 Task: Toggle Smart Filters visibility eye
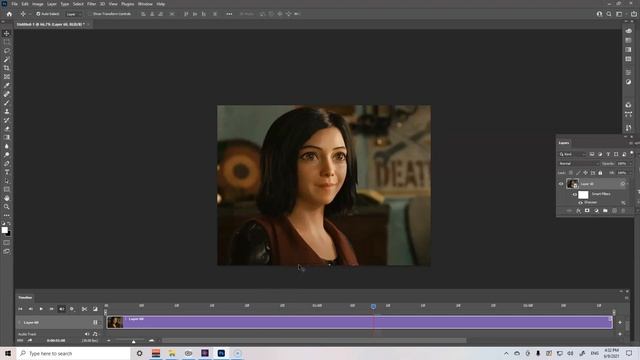[574, 194]
